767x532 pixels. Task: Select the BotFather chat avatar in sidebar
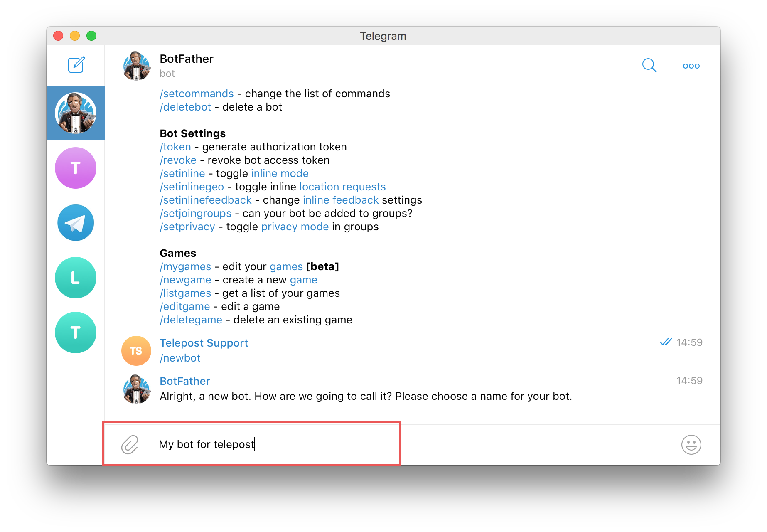76,113
